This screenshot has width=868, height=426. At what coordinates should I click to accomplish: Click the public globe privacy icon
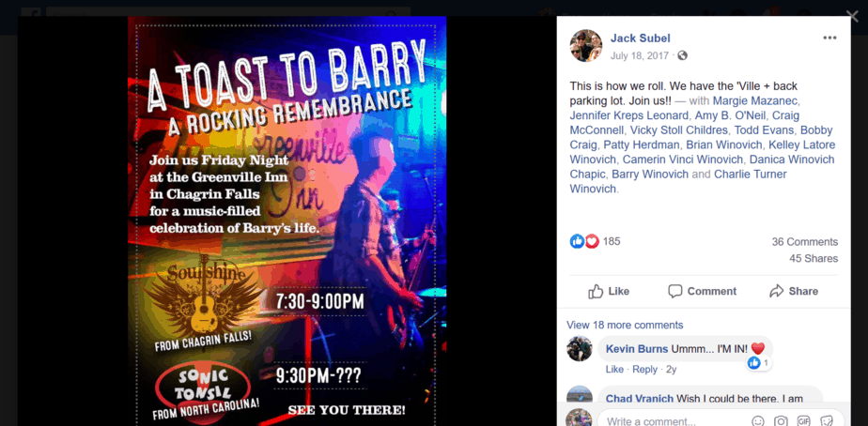[x=683, y=55]
